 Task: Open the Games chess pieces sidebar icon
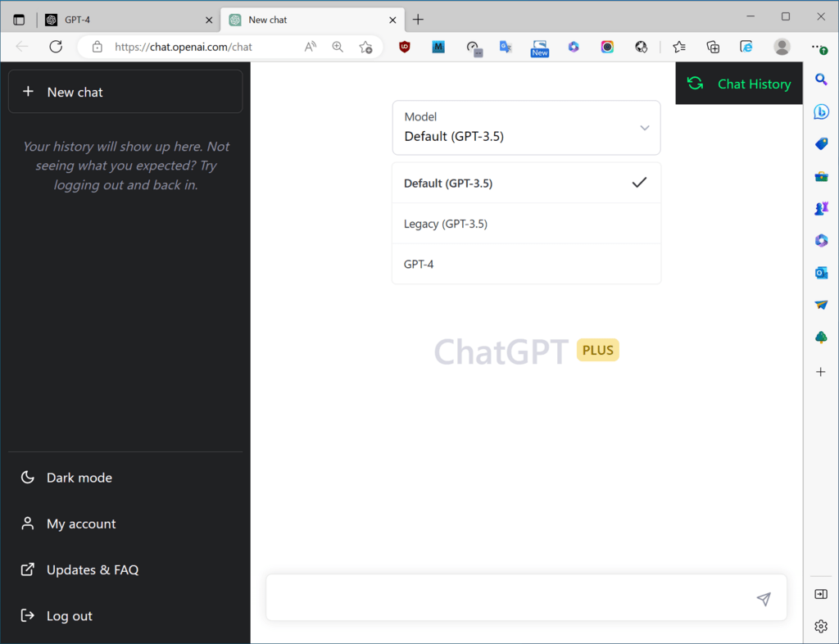point(821,208)
